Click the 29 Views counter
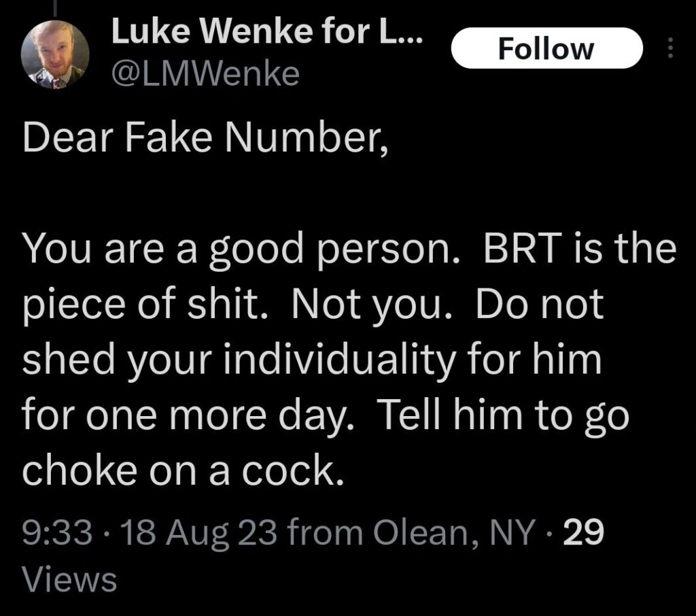 (586, 534)
